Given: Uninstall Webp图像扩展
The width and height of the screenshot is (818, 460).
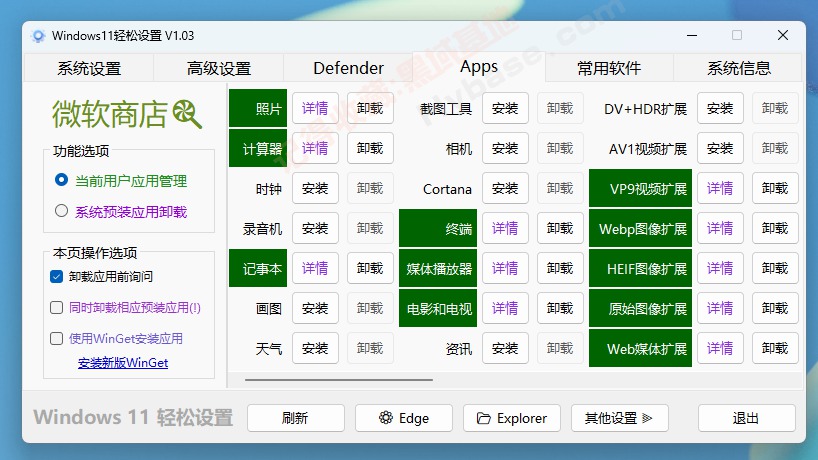Looking at the screenshot, I should pos(775,228).
